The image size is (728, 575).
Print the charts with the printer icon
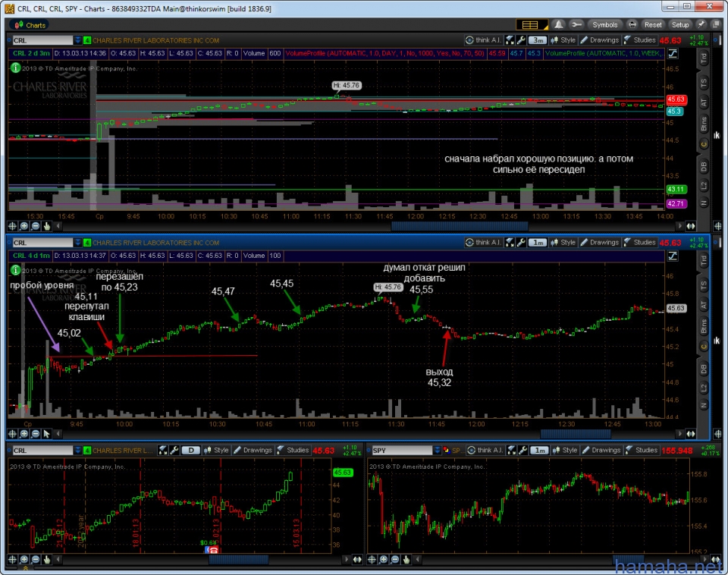tap(632, 24)
